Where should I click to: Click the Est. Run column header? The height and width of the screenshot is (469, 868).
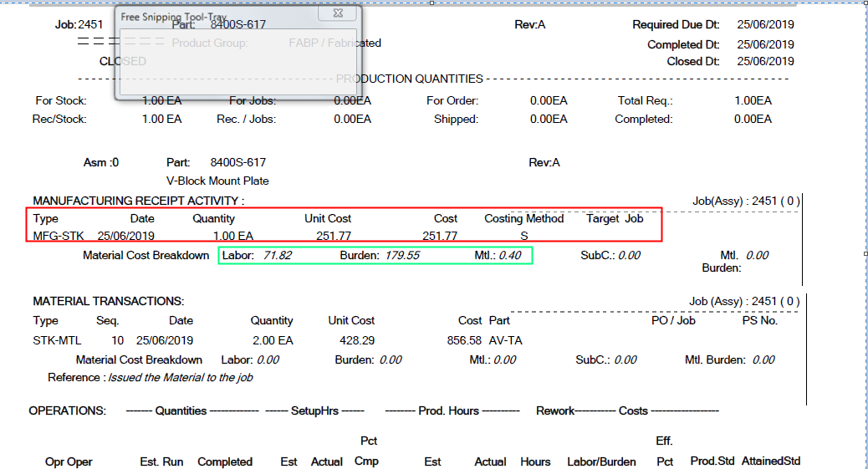161,461
